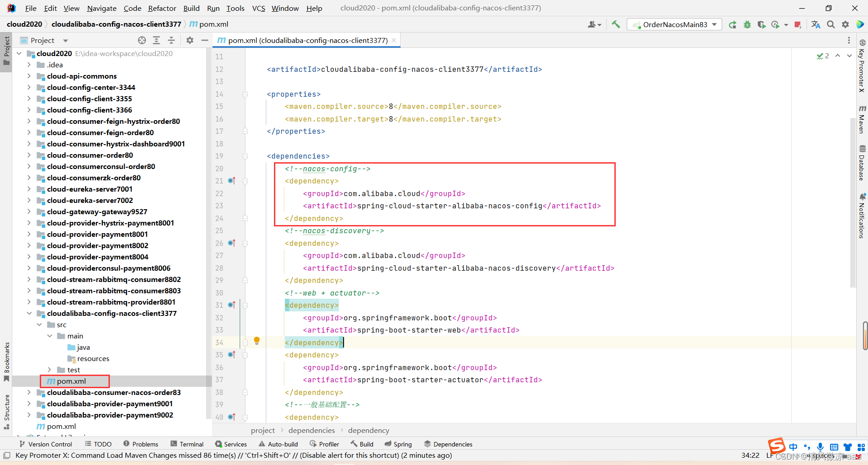Go to previous highlighted problem arrow

pos(838,56)
